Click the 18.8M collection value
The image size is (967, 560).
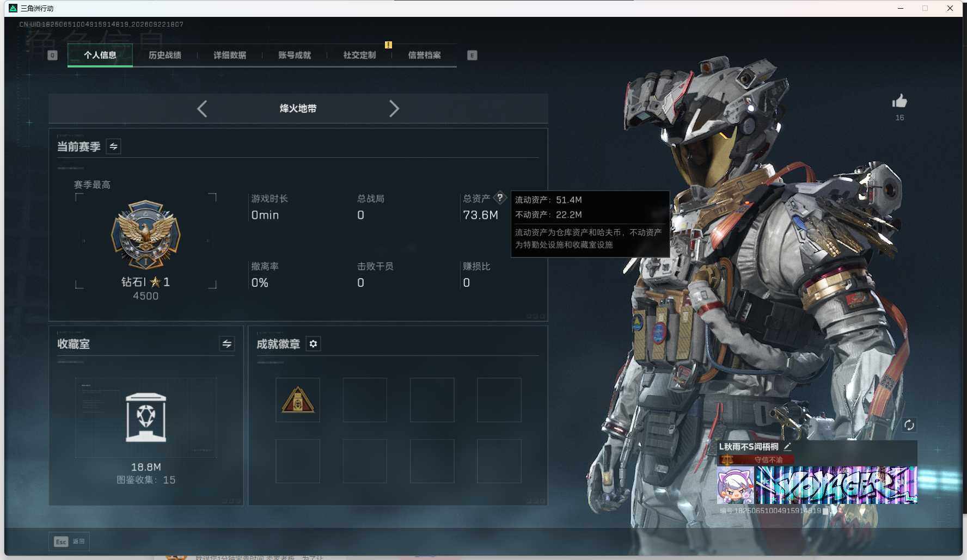point(146,467)
